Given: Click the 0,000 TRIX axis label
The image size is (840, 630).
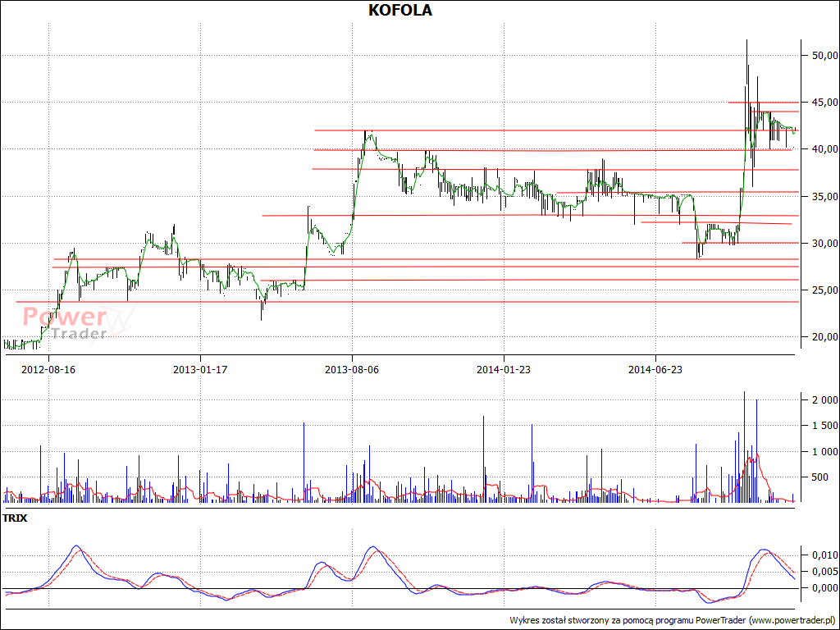Looking at the screenshot, I should tap(825, 588).
